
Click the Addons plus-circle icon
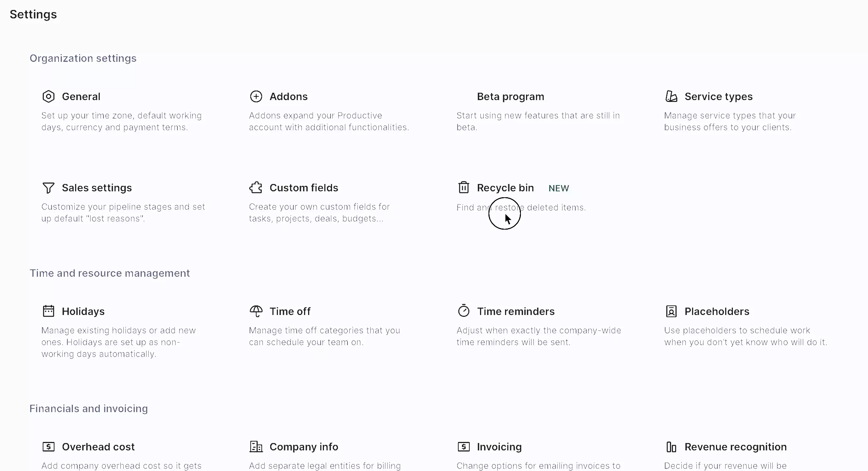pyautogui.click(x=256, y=96)
